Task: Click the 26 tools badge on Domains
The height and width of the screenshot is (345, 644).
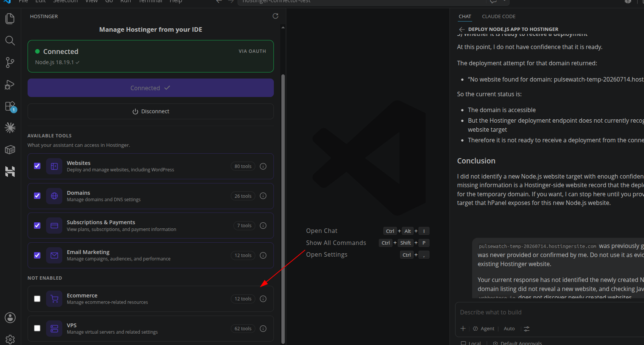Action: click(243, 196)
